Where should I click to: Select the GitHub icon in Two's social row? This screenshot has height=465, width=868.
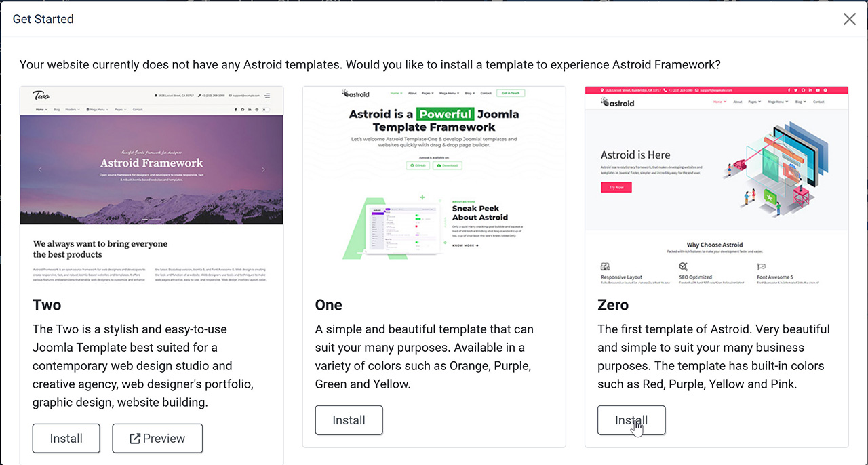243,110
